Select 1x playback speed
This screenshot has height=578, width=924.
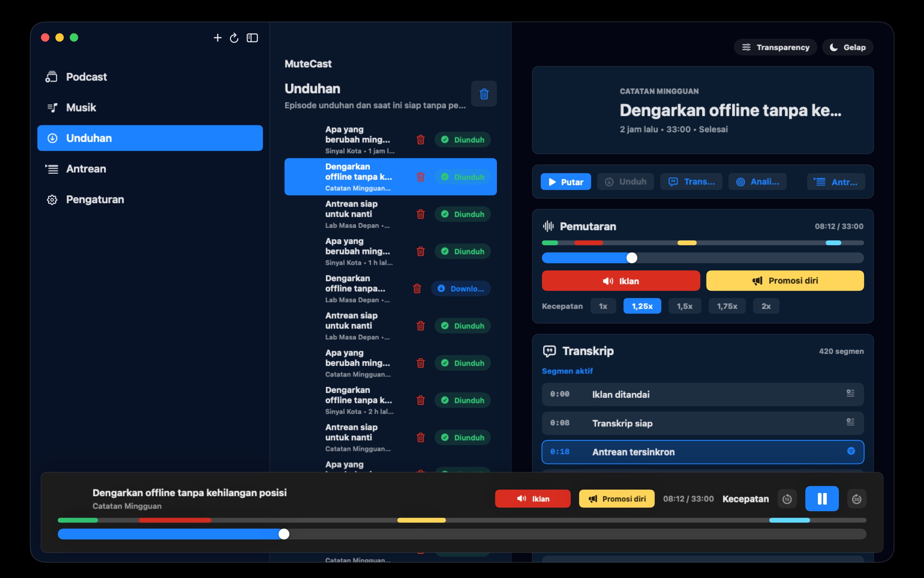[x=603, y=306]
